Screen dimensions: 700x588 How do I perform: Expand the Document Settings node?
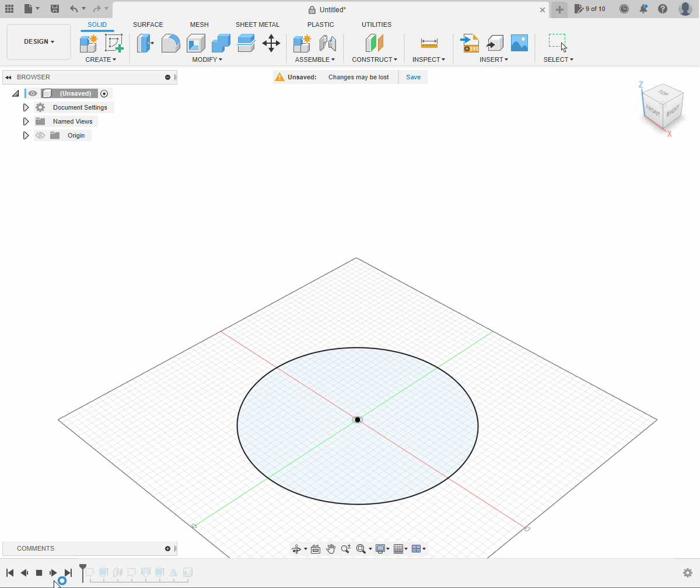[26, 107]
